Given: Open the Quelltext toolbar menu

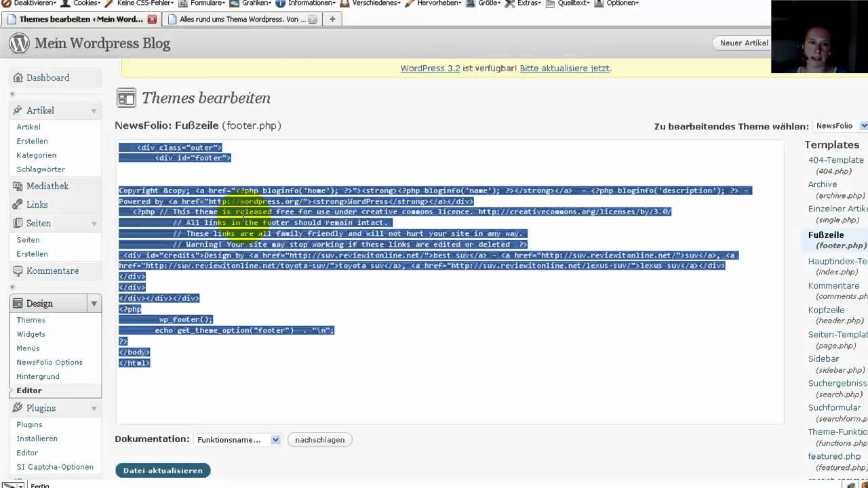Looking at the screenshot, I should point(568,3).
